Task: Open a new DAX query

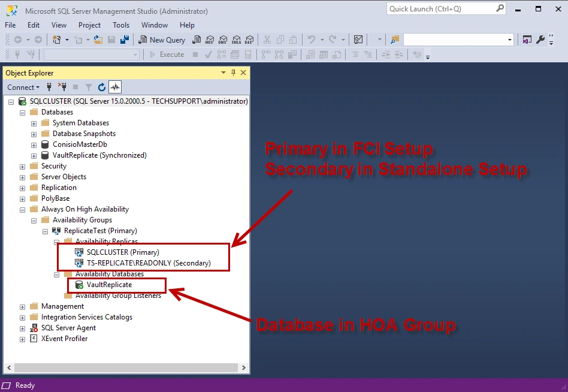Action: pyautogui.click(x=249, y=40)
